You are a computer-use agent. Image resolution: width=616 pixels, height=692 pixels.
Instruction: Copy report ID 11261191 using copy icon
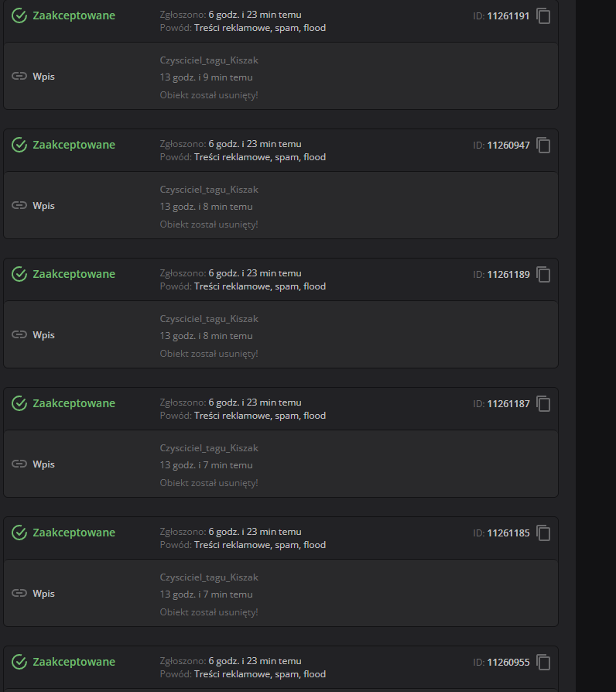[543, 15]
